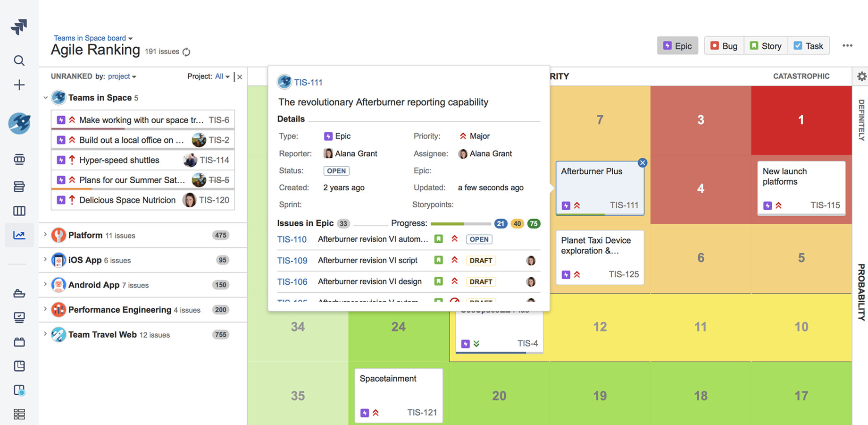Select the highlighted reports chart icon in sidebar
Viewport: 868px width, 425px height.
[19, 235]
